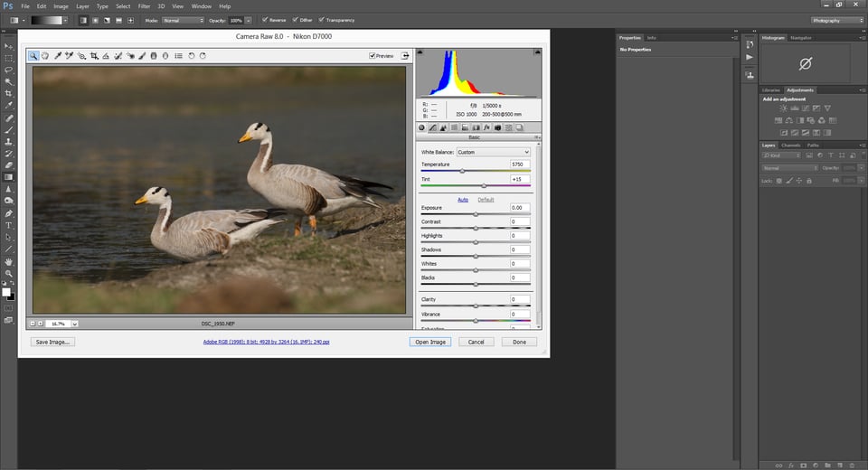Toggle the Reverse gradient checkbox
Screen dimensions: 868x470
coord(265,20)
